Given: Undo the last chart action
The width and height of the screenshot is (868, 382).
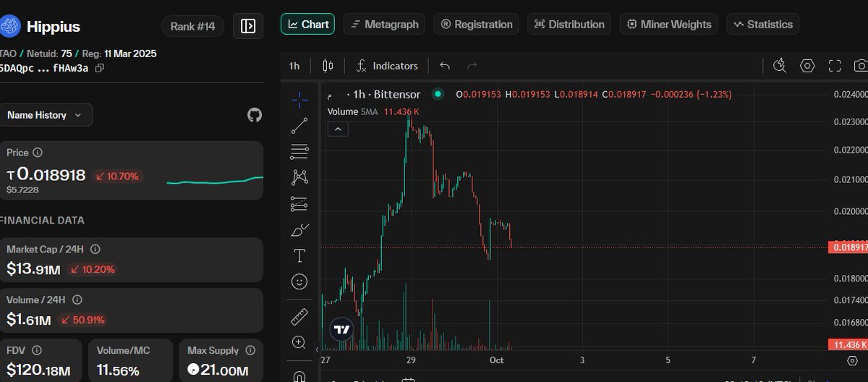Looking at the screenshot, I should pyautogui.click(x=445, y=66).
